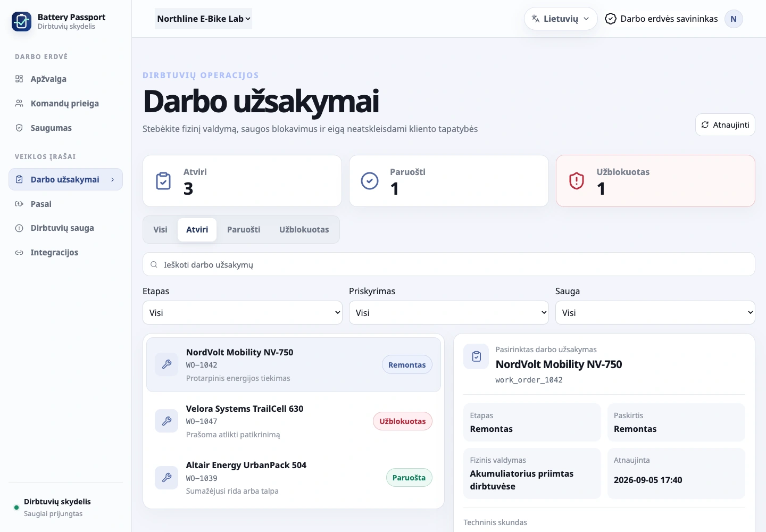The image size is (766, 532).
Task: Open the Priskyrimas filter dropdown
Action: 449,313
